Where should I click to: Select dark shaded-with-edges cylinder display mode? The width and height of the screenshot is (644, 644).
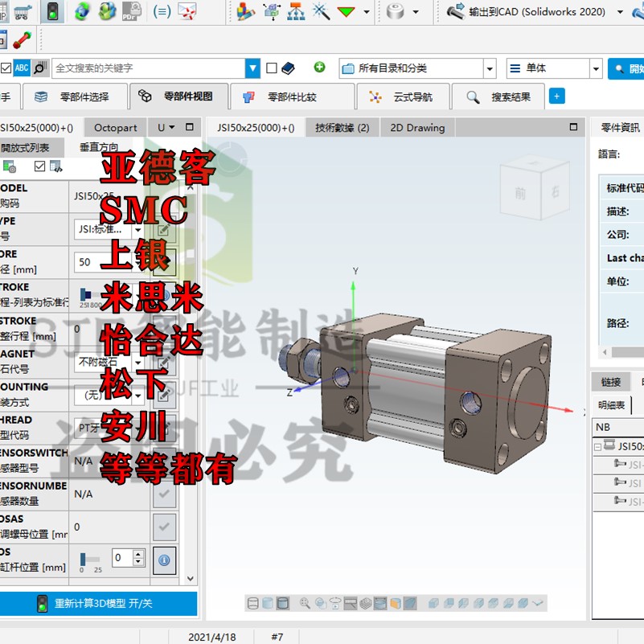tap(282, 603)
